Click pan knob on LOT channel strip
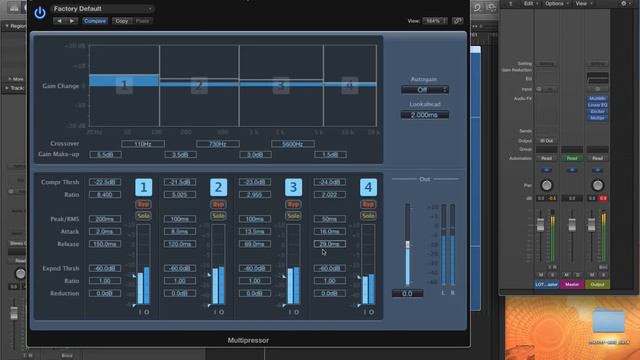This screenshot has width=640, height=360. click(547, 185)
